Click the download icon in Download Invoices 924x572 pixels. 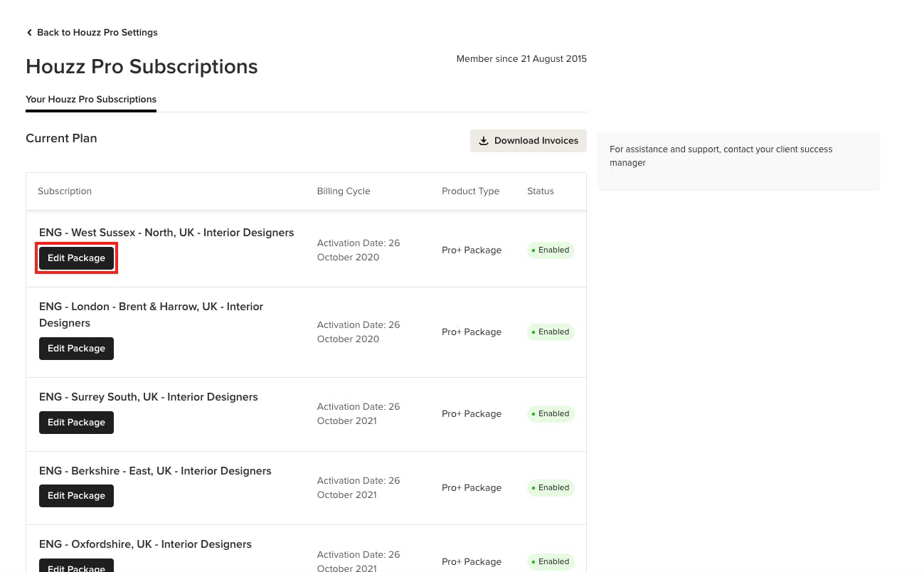(x=484, y=141)
